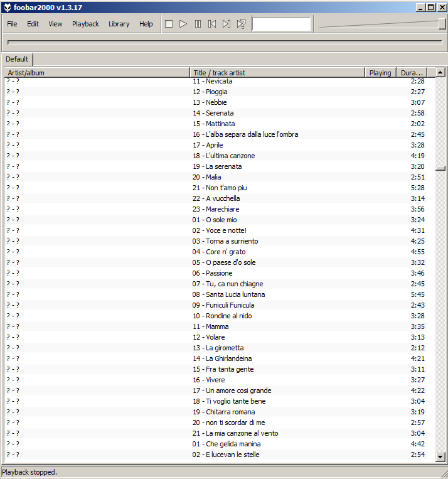Image resolution: width=448 pixels, height=479 pixels.
Task: Select track 19 - La serenata
Action: (x=216, y=166)
